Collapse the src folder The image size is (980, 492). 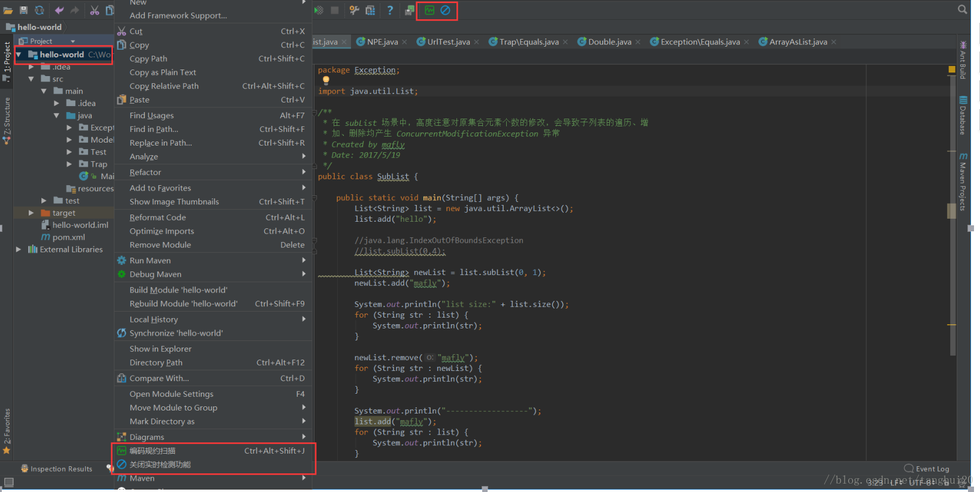click(x=31, y=79)
